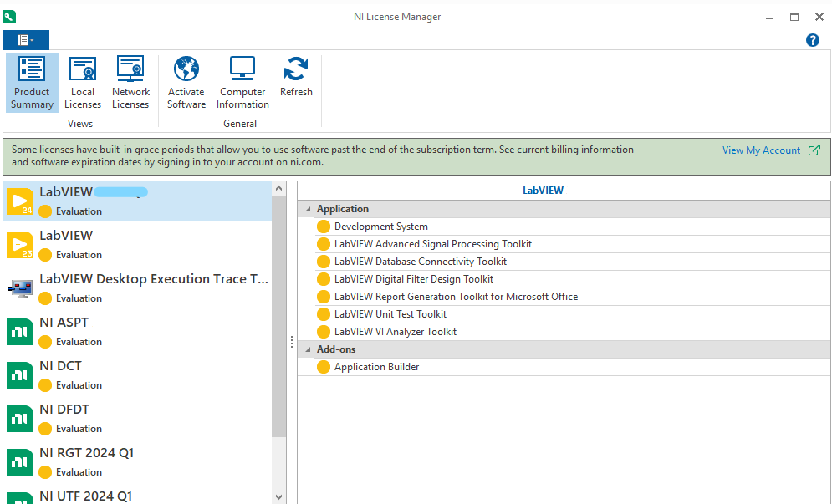Viewport: 832px width, 504px height.
Task: Click the product list scroll up arrow
Action: click(279, 188)
